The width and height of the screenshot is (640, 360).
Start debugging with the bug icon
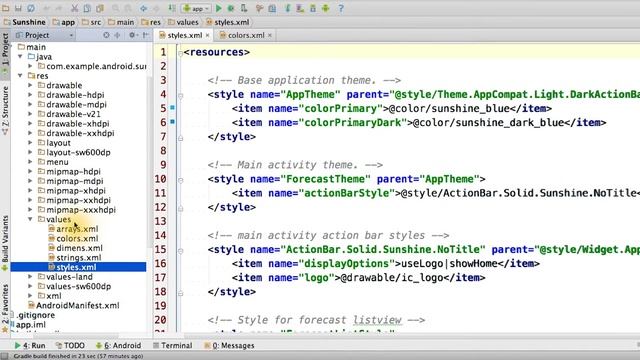(231, 8)
